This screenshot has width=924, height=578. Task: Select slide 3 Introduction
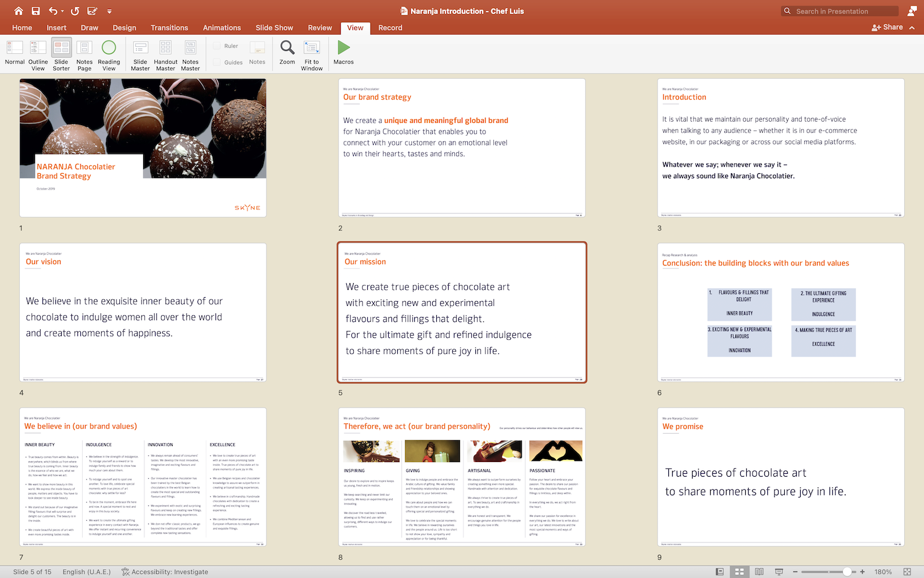(781, 148)
